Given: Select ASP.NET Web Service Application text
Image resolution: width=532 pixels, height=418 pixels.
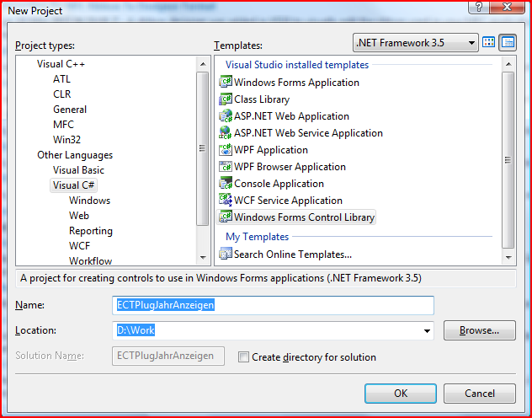Looking at the screenshot, I should coord(308,133).
